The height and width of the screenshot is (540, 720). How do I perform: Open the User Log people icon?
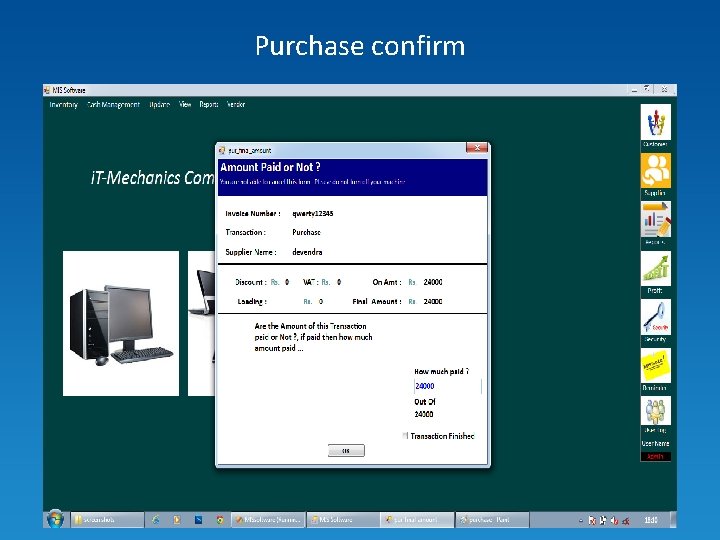coord(656,411)
